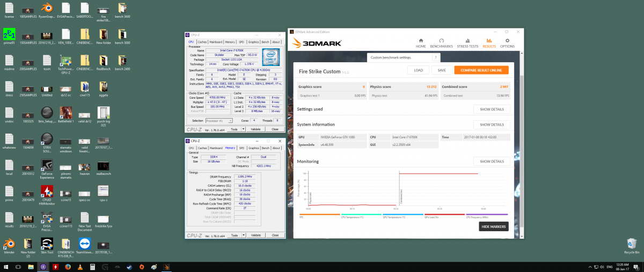Switch to Caches tab in upper CPU-Z window

point(202,42)
